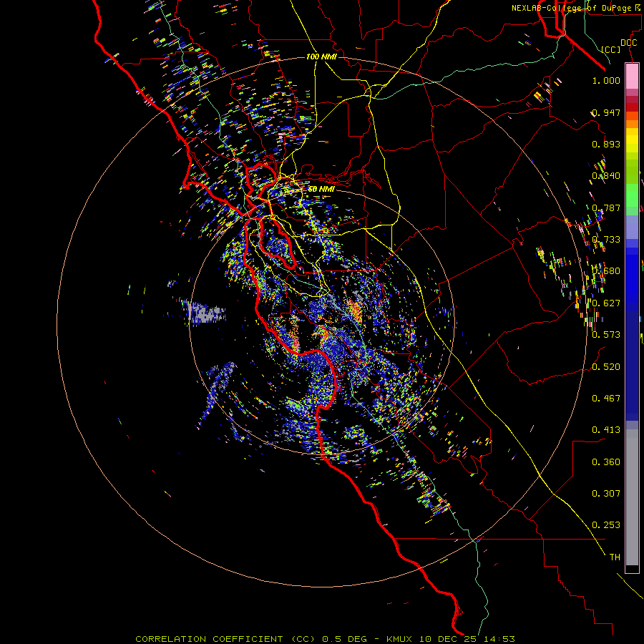Click the bright green segment of color bar

point(632,195)
